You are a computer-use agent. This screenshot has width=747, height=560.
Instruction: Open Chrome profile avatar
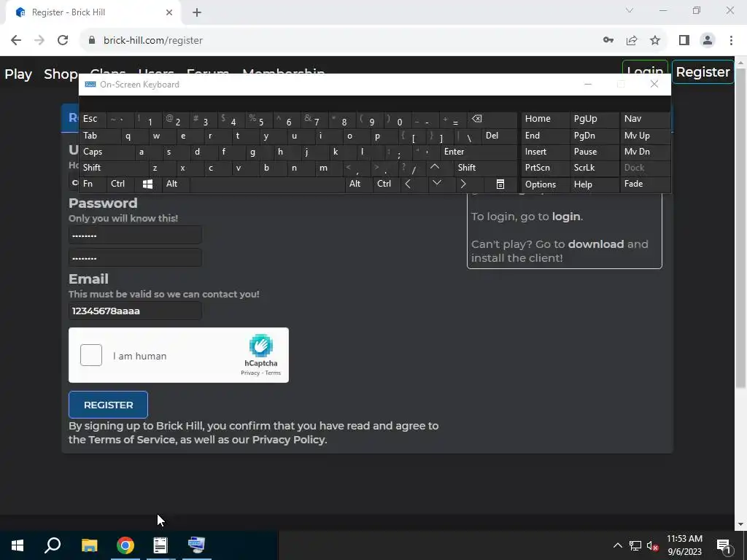tap(708, 41)
